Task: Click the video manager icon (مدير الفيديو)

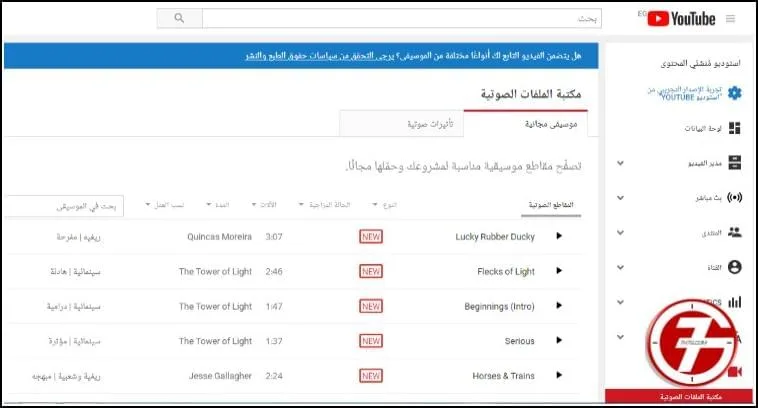Action: (x=734, y=162)
